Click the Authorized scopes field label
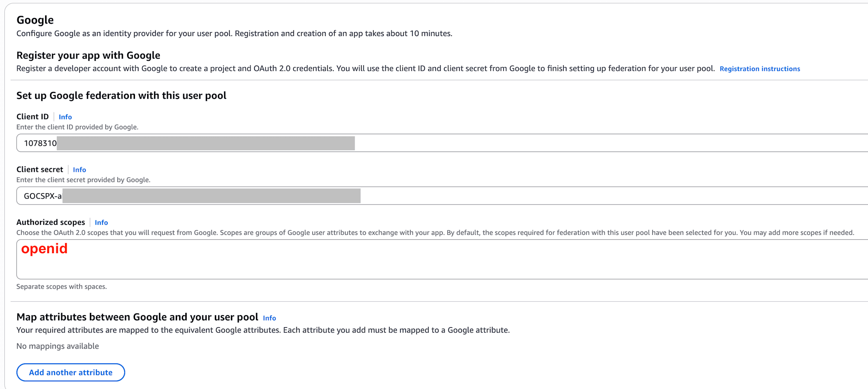 point(50,222)
